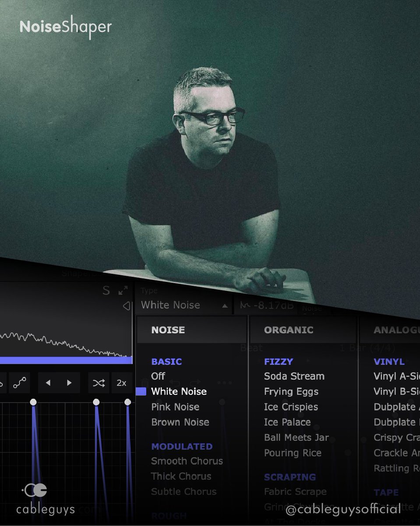Open the Type dropdown showing White Noise

point(184,305)
